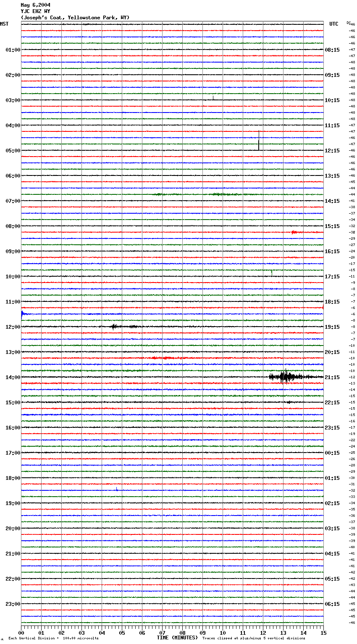Select the 17:00 MST time label
This screenshot has width=357, height=644.
(x=13, y=453)
